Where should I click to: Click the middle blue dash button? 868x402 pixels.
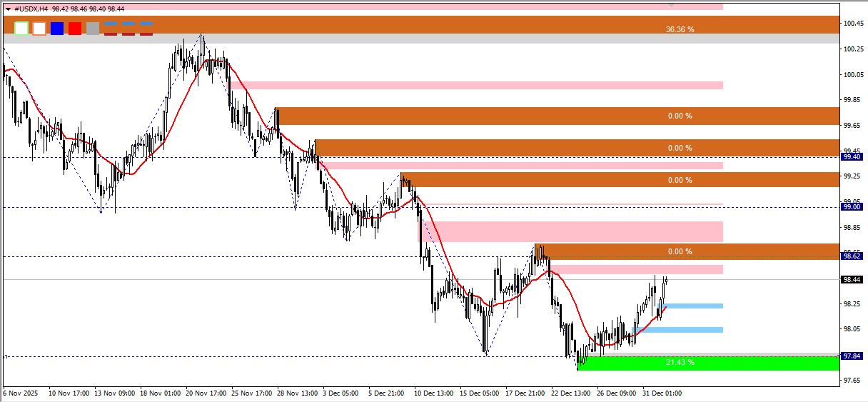click(x=128, y=24)
